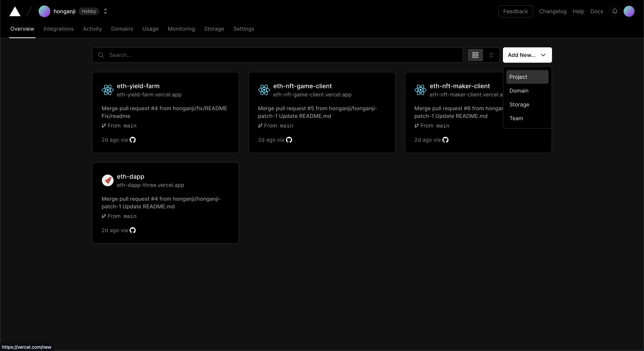
Task: Open the Docs link
Action: 597,11
